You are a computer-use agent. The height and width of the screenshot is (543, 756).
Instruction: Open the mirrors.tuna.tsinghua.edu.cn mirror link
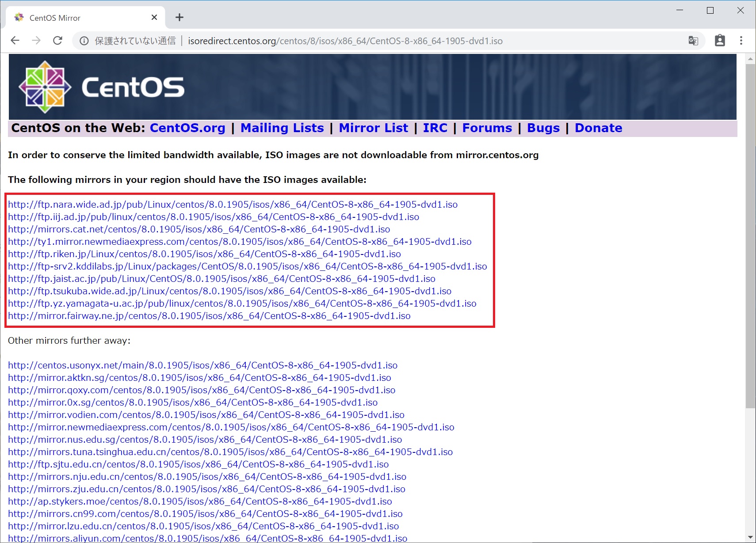coord(230,452)
